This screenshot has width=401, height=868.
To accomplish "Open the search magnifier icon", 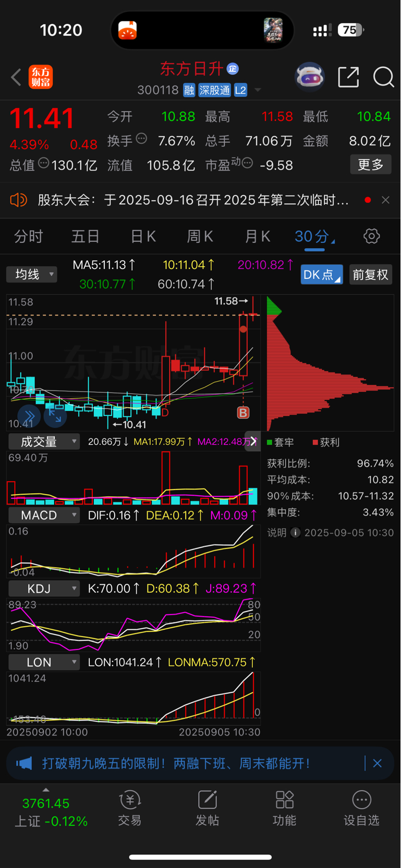I will point(383,77).
